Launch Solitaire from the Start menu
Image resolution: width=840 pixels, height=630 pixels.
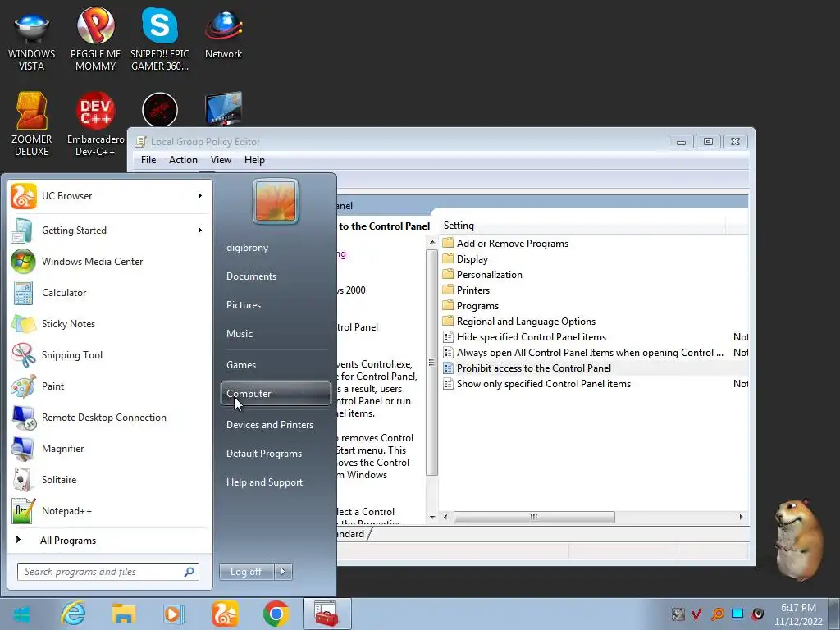110,479
